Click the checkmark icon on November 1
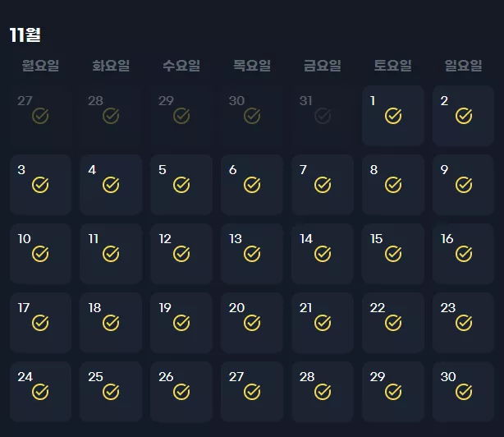Viewport: 504px width, 437px height. coord(393,116)
